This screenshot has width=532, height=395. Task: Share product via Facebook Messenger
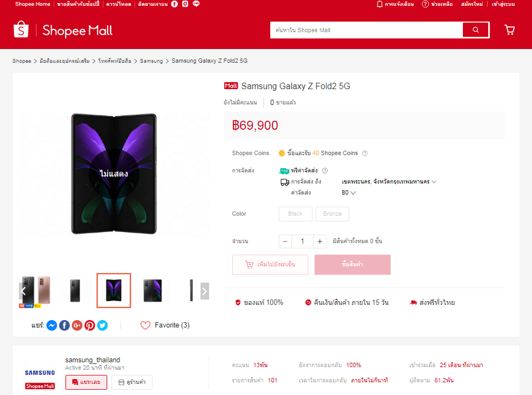[x=52, y=325]
